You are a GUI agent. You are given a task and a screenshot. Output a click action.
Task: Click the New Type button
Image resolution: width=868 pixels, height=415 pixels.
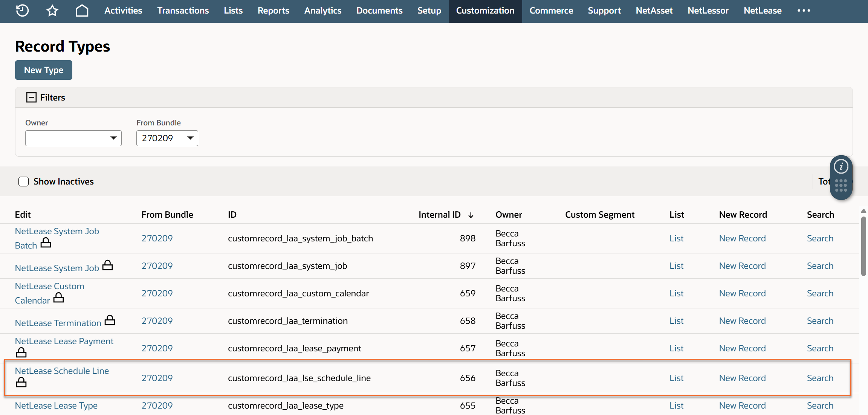point(44,70)
